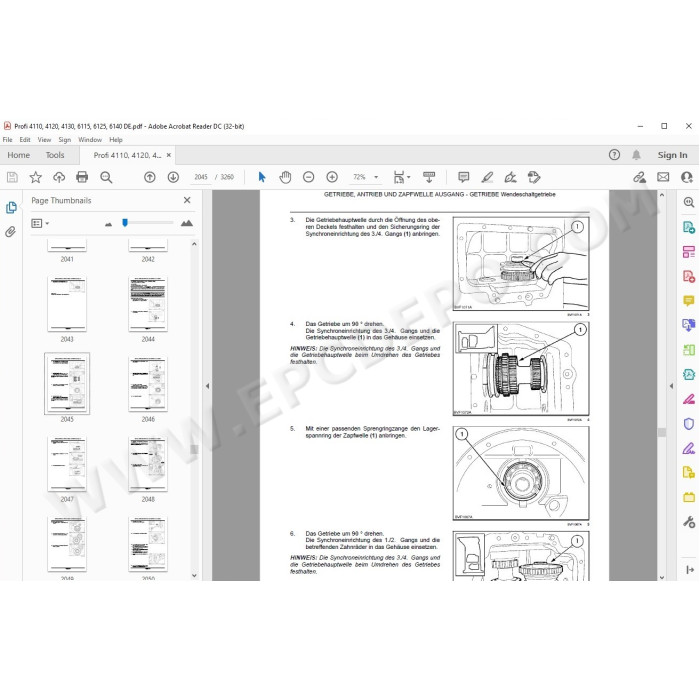Zoom out with minus button
This screenshot has height=700, width=700.
click(x=308, y=177)
